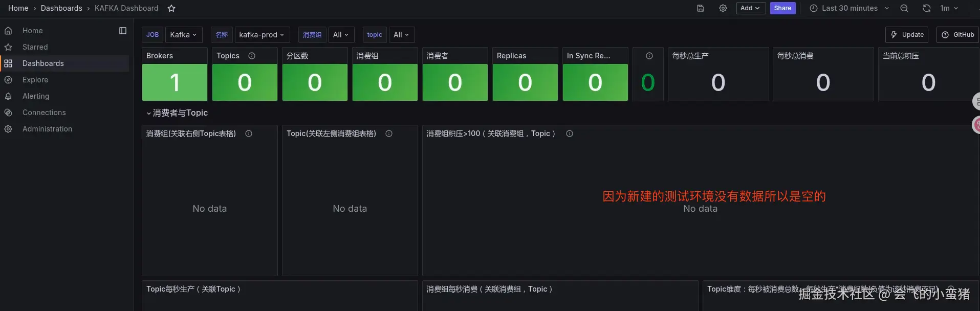Click the Starred star icon in sidebar
Image resolution: width=980 pixels, height=311 pixels.
[x=8, y=47]
